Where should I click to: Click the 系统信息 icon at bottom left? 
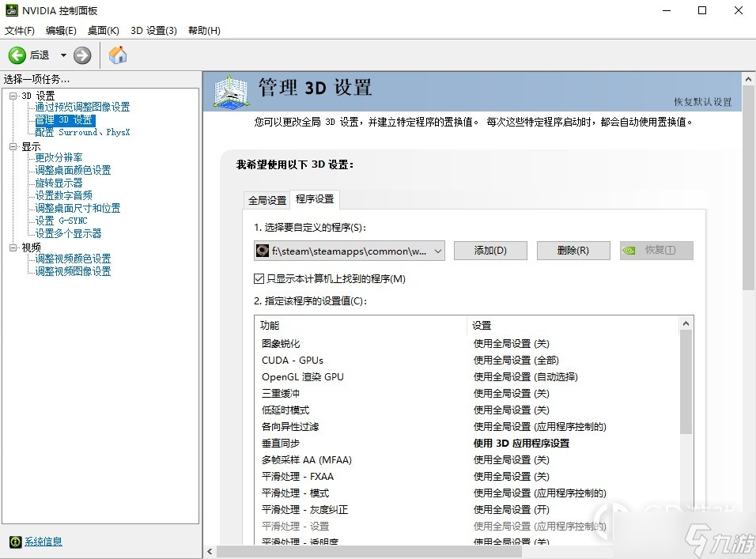[x=15, y=542]
